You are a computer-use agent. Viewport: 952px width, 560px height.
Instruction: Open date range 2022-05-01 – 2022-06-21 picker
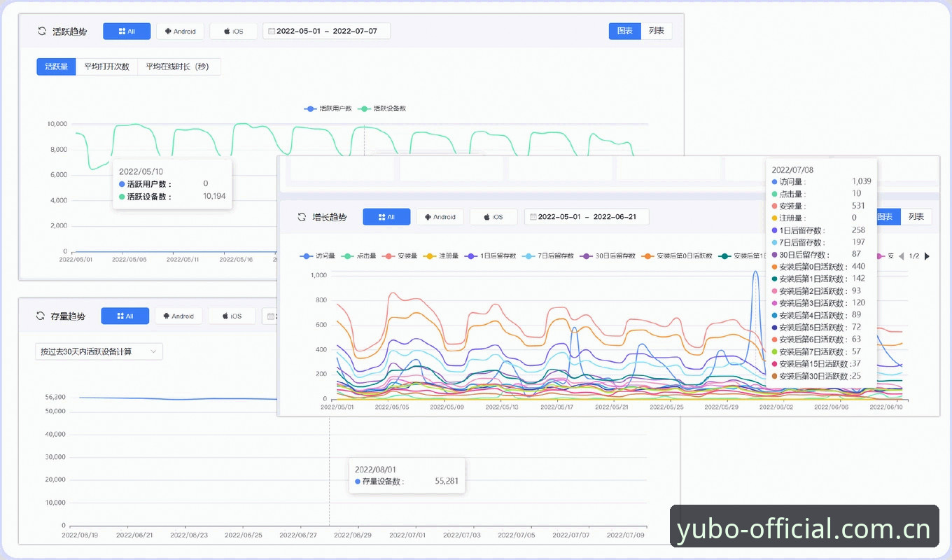pyautogui.click(x=587, y=217)
